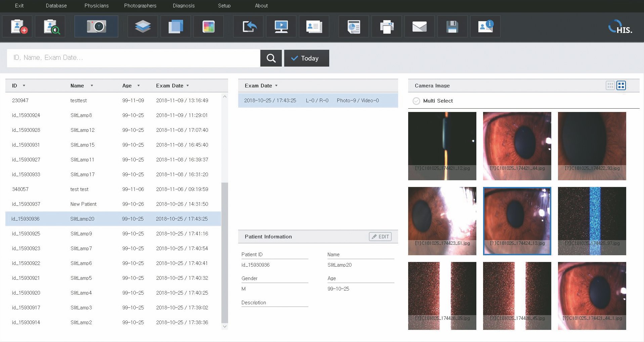Click the slideshow monitor icon
Image resolution: width=644 pixels, height=342 pixels.
point(281,27)
